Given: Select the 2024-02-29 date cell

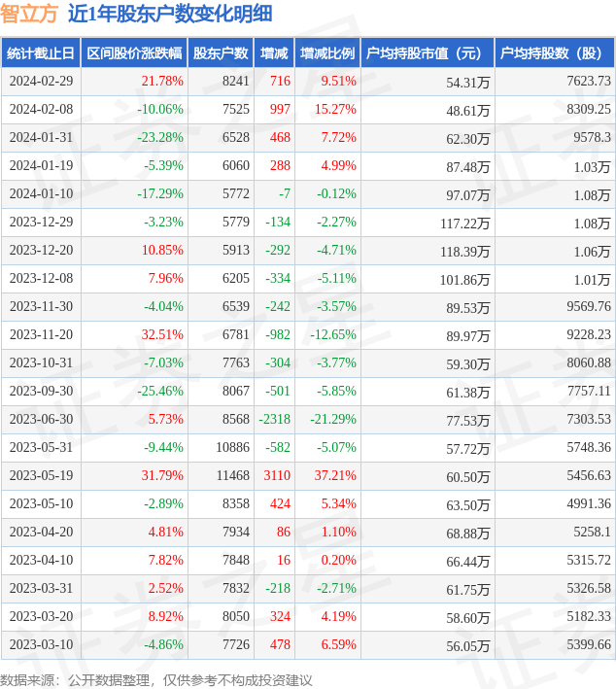Looking at the screenshot, I should [40, 82].
